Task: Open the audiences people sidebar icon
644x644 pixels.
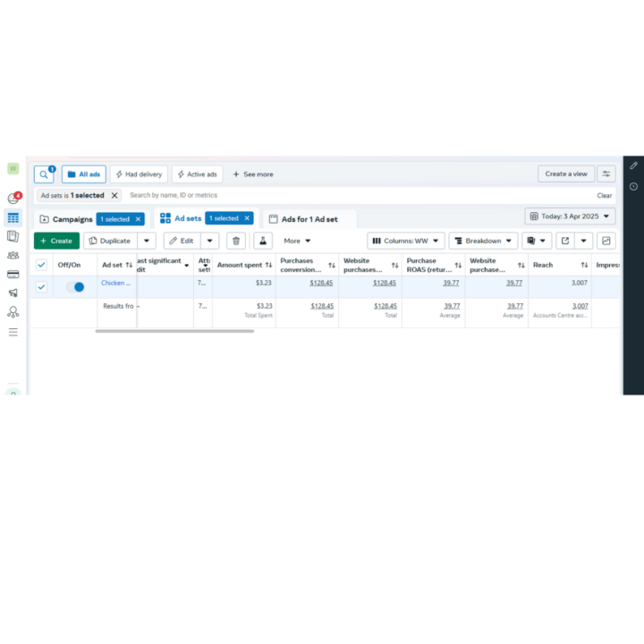Action: [13, 256]
